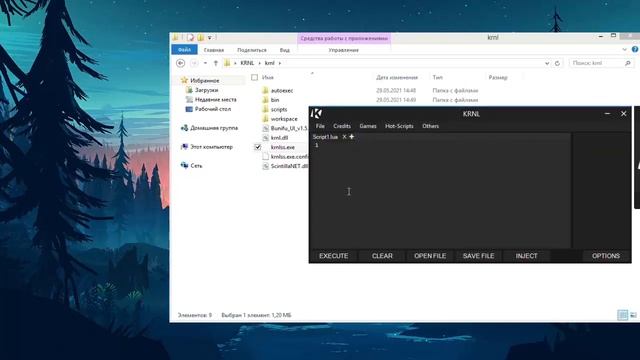
Task: Expand the Explorer ribbon chevron
Action: pyautogui.click(x=624, y=50)
